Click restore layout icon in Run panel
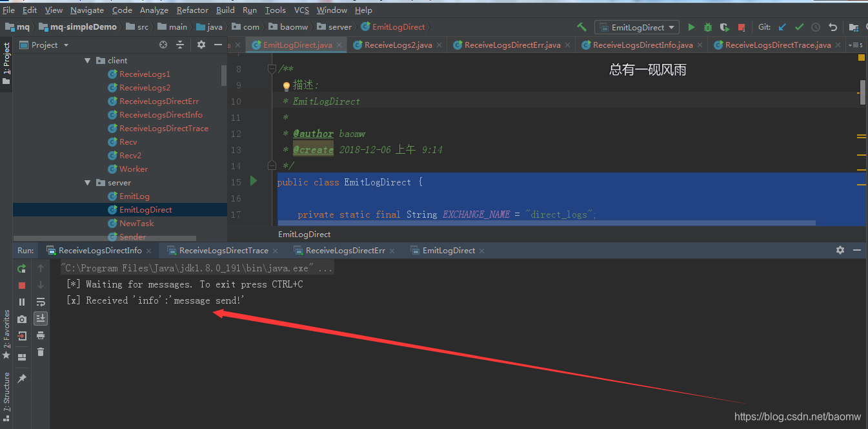Viewport: 868px width, 429px height. pyautogui.click(x=22, y=357)
